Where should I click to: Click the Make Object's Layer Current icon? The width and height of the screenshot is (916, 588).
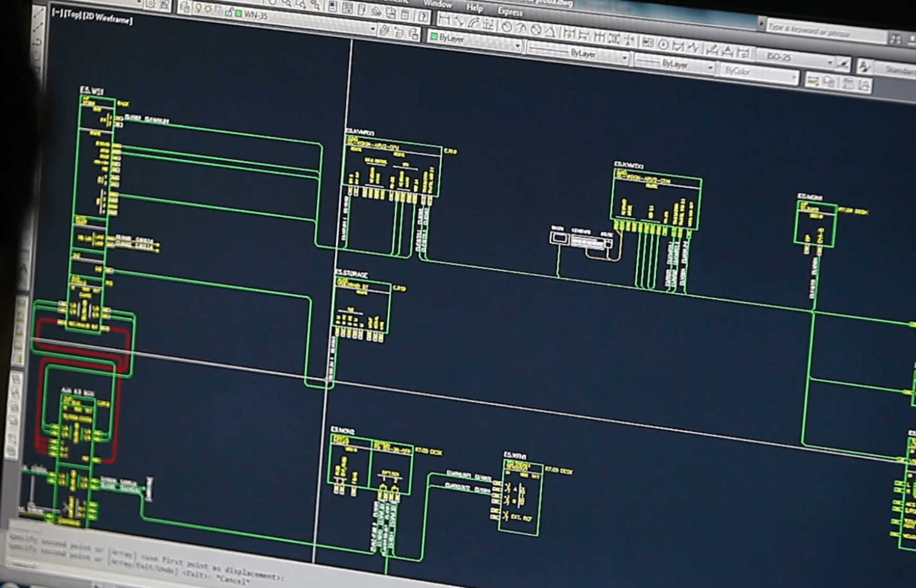(x=385, y=31)
